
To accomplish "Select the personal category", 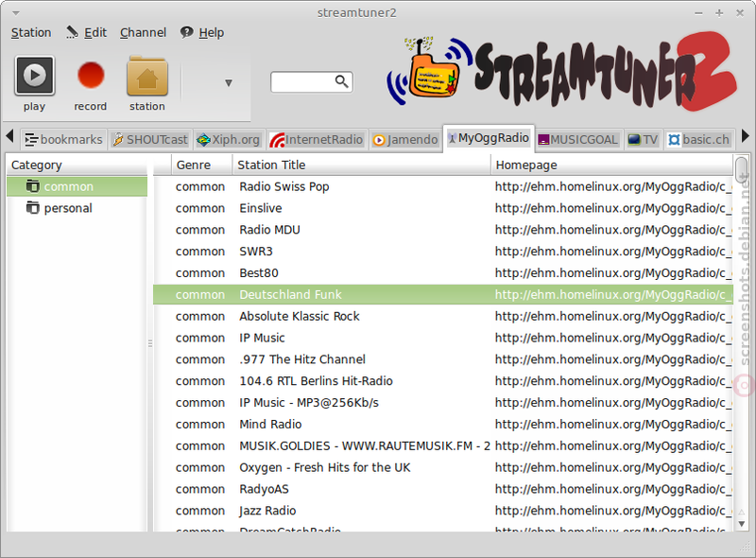I will [77, 208].
